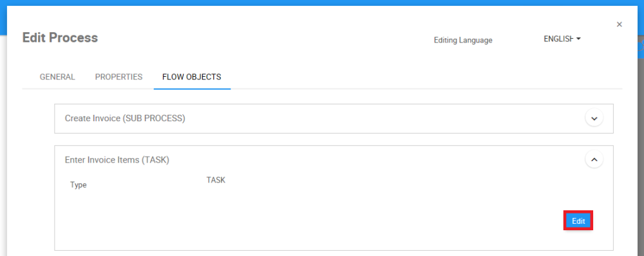Click the Type field label
Viewport: 644px width, 256px height.
tap(79, 185)
